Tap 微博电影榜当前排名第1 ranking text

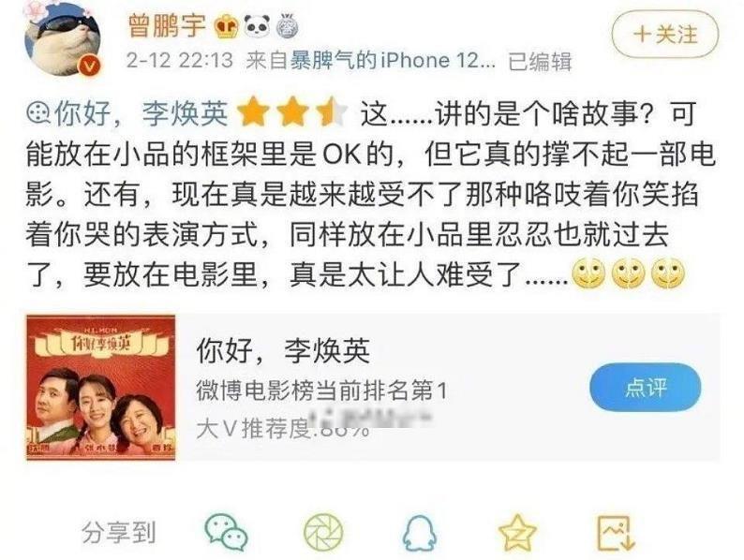(321, 391)
